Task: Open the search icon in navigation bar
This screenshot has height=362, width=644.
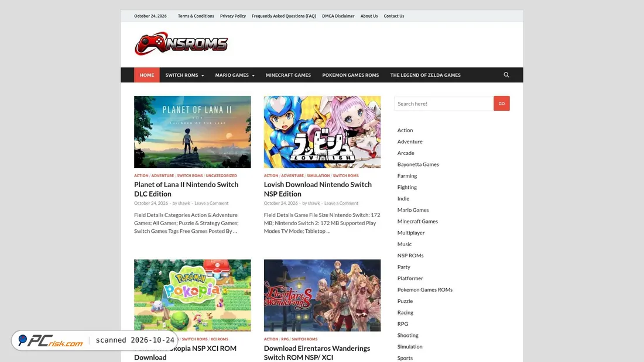Action: (506, 75)
